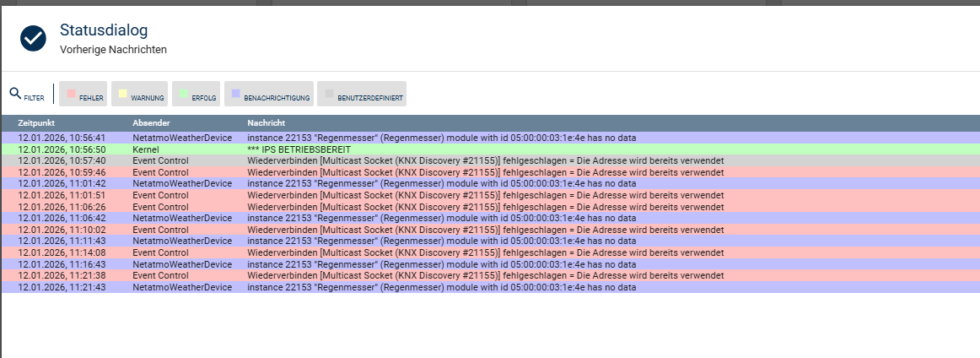Toggle the Erfolg message filter
Image resolution: width=980 pixels, height=358 pixels.
click(196, 95)
